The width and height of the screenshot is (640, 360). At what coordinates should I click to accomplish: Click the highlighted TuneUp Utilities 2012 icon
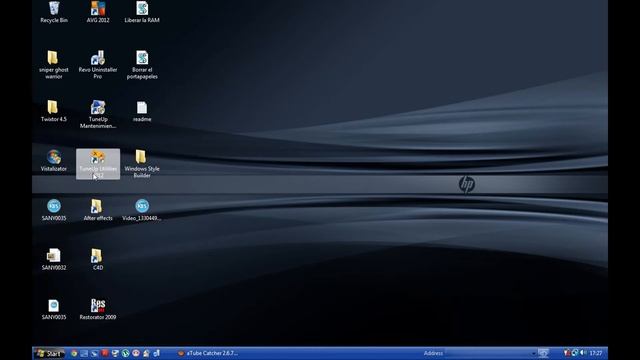pos(98,164)
